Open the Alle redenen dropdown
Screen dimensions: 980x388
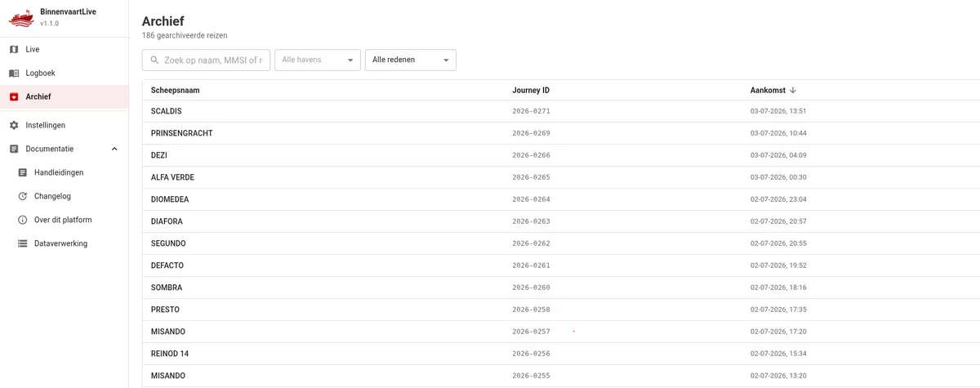coord(411,60)
